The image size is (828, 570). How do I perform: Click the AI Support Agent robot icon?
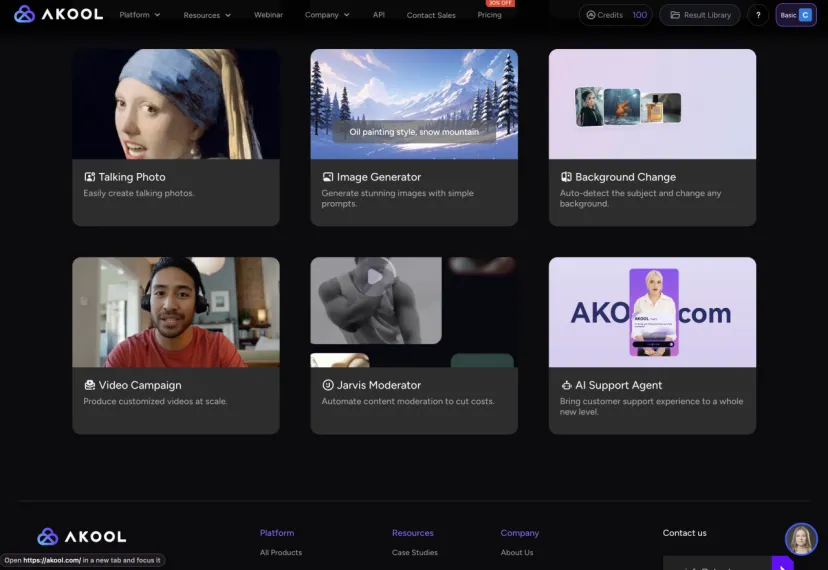(x=566, y=385)
